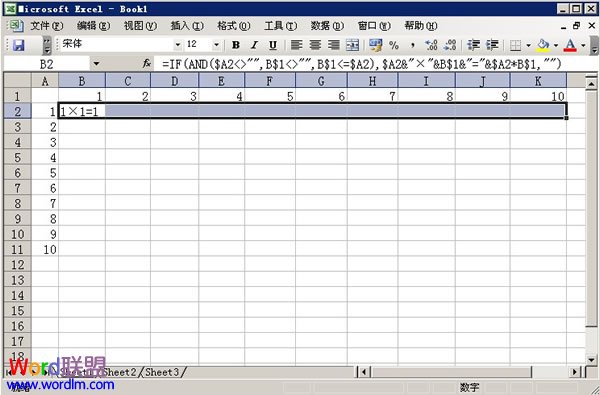Apply Comma style format
600x395 pixels.
click(x=412, y=45)
